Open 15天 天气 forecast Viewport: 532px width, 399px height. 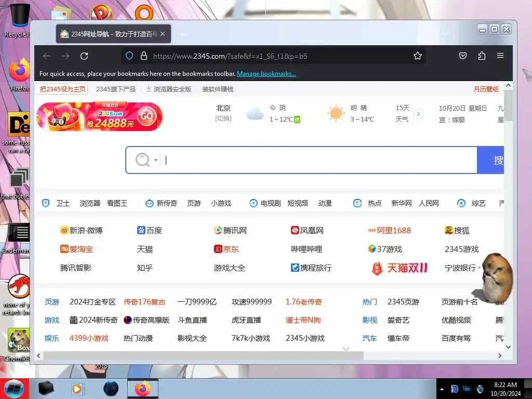(403, 113)
